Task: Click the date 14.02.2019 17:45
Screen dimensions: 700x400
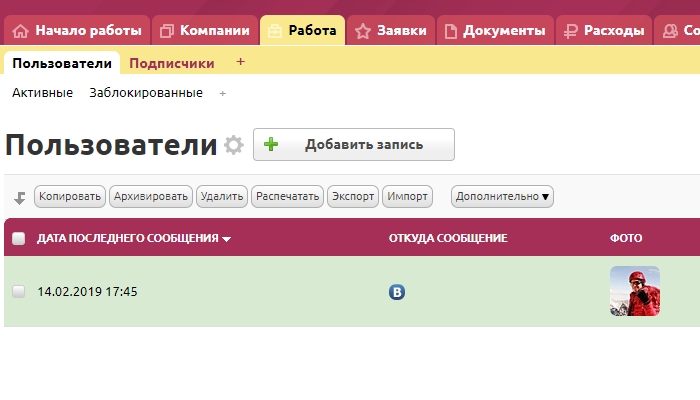Action: (88, 292)
